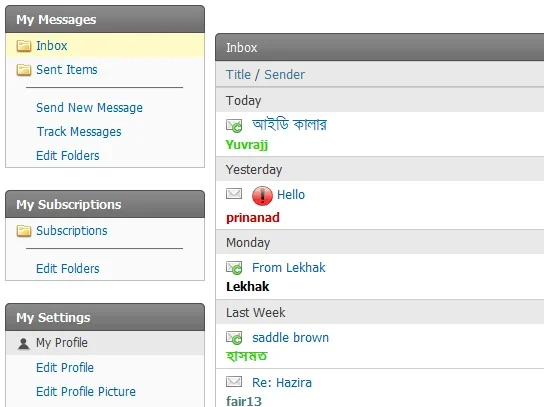Viewport: 544px width, 407px height.
Task: Click replied envelope icon for saddle brown
Action: pos(234,338)
